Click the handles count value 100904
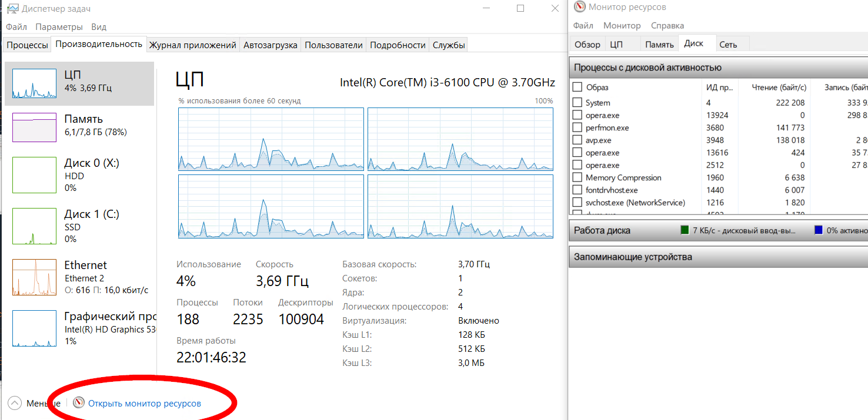This screenshot has width=868, height=420. (301, 319)
